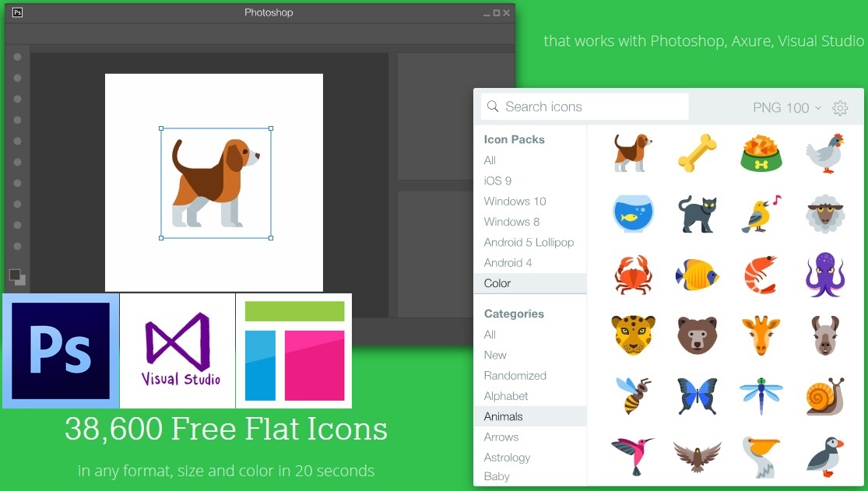Click the Randomized category link
Viewport: 868px width, 491px height.
point(515,375)
